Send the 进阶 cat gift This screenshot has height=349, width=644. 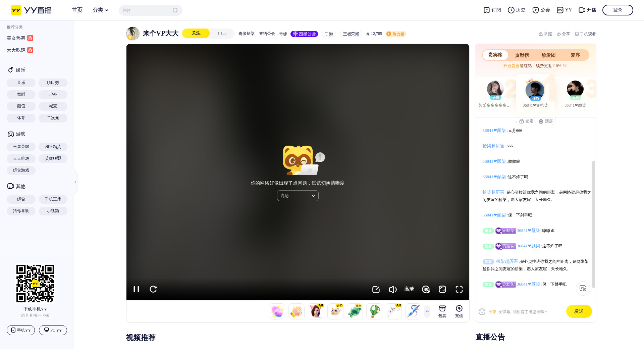click(x=335, y=311)
